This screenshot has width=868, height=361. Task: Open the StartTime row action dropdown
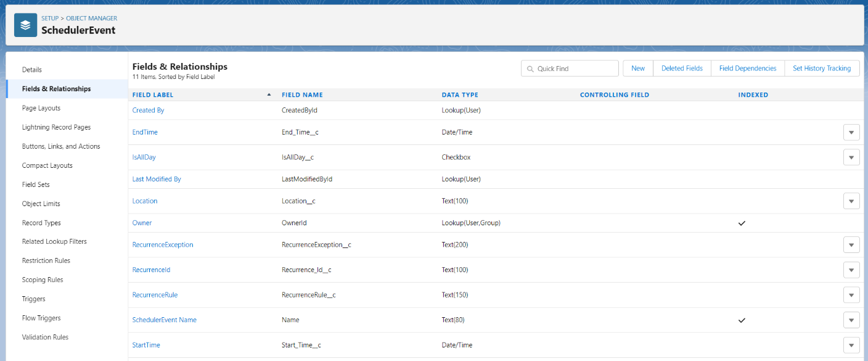[851, 345]
